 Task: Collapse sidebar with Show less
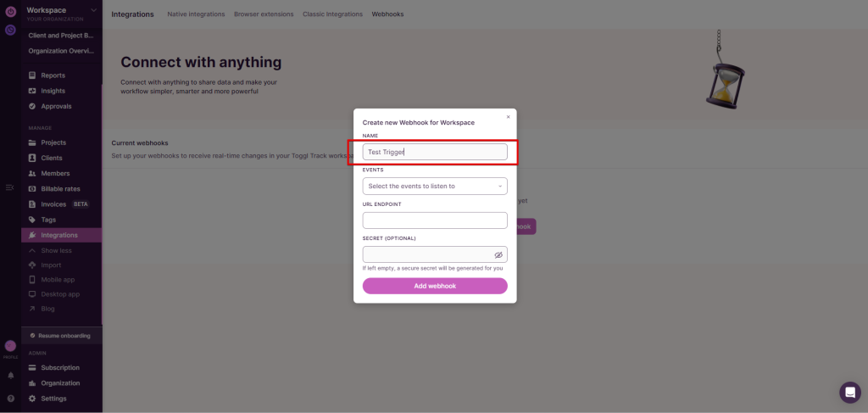(x=56, y=250)
